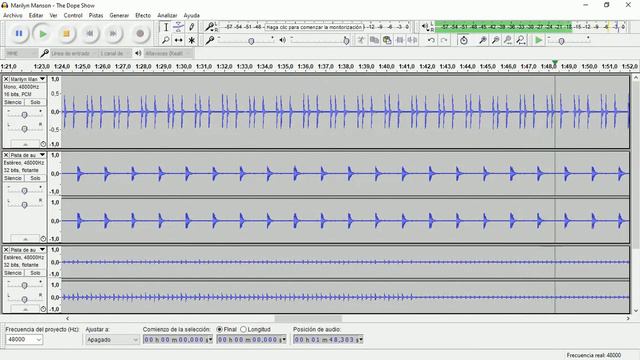This screenshot has height=360, width=640.
Task: Collapse the second track panel
Action: pos(25,238)
